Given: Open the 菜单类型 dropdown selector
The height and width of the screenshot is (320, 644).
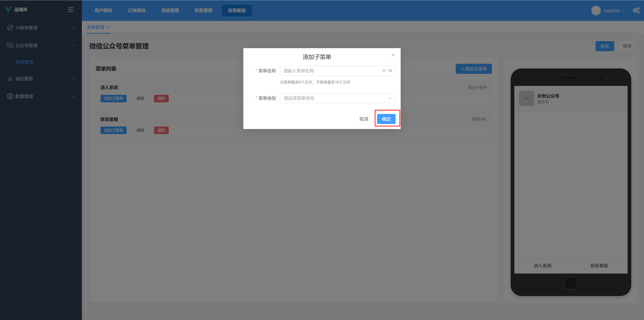Looking at the screenshot, I should [x=337, y=98].
